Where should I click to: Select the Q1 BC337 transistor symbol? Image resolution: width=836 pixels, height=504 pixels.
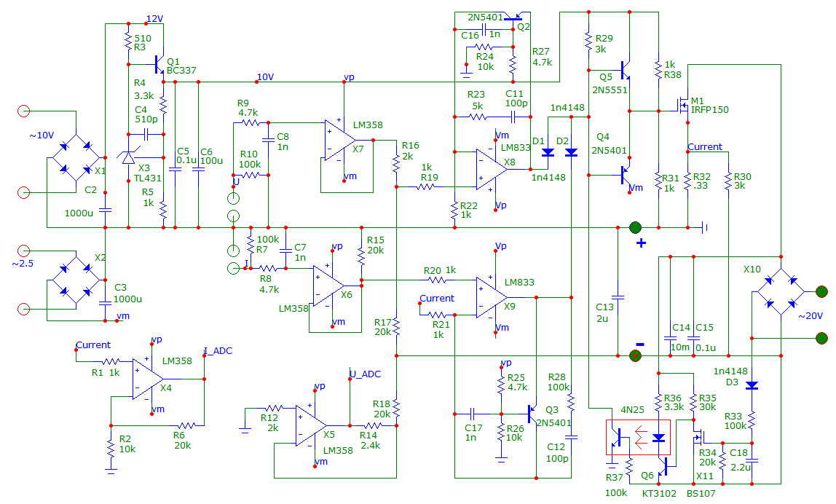158,65
